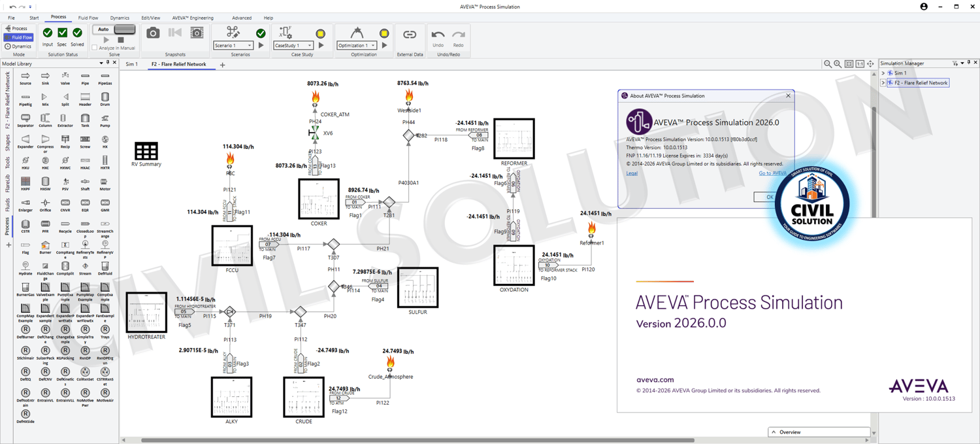Pick the CSTR reactor icon
Viewport: 980px width, 444px height.
(25, 224)
